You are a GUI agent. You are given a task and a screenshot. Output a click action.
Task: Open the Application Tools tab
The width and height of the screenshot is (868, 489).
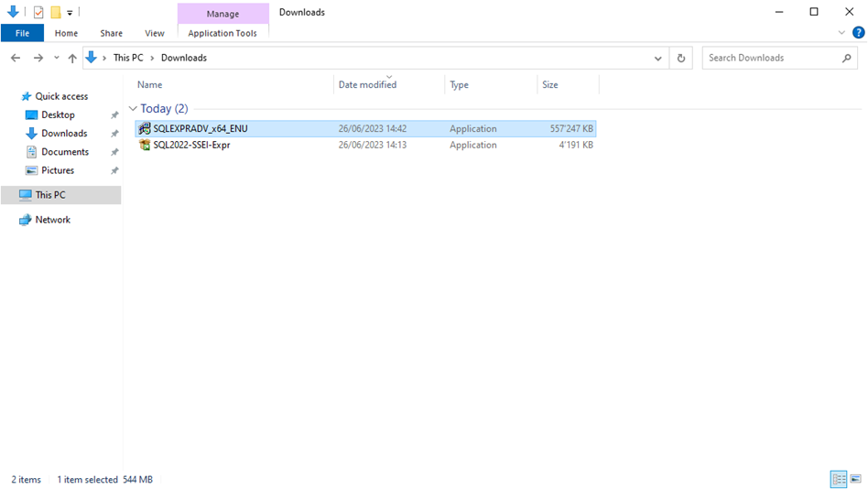[222, 33]
